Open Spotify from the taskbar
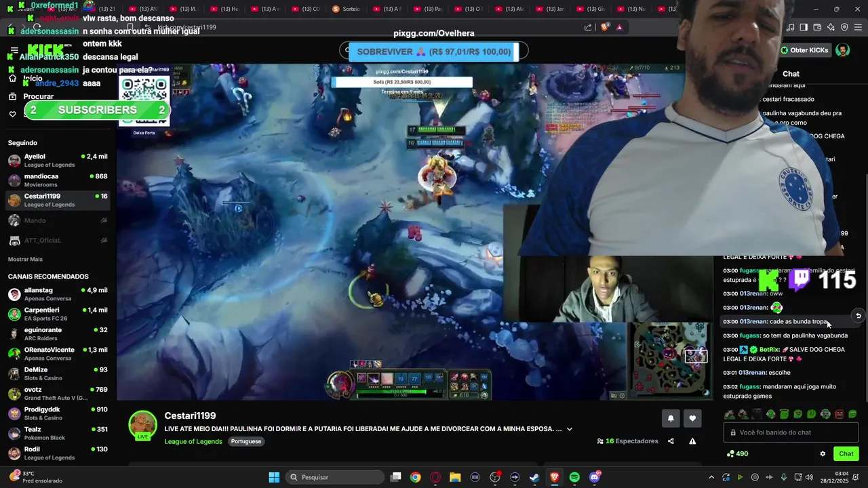 point(574,477)
